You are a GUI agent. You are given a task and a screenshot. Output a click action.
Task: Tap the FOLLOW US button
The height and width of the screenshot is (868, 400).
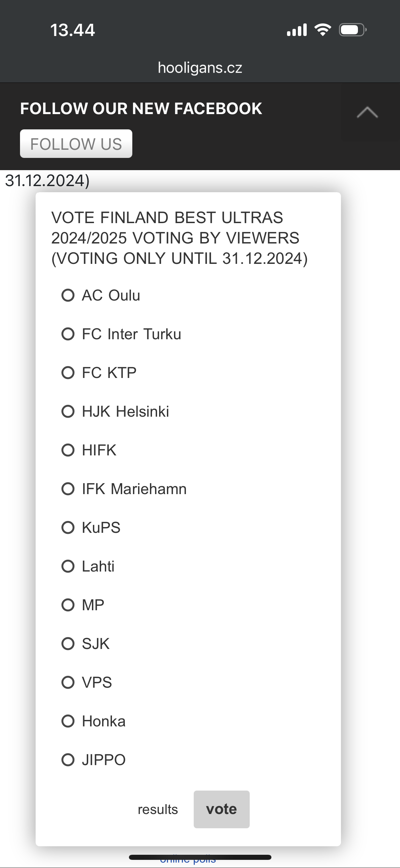click(76, 144)
